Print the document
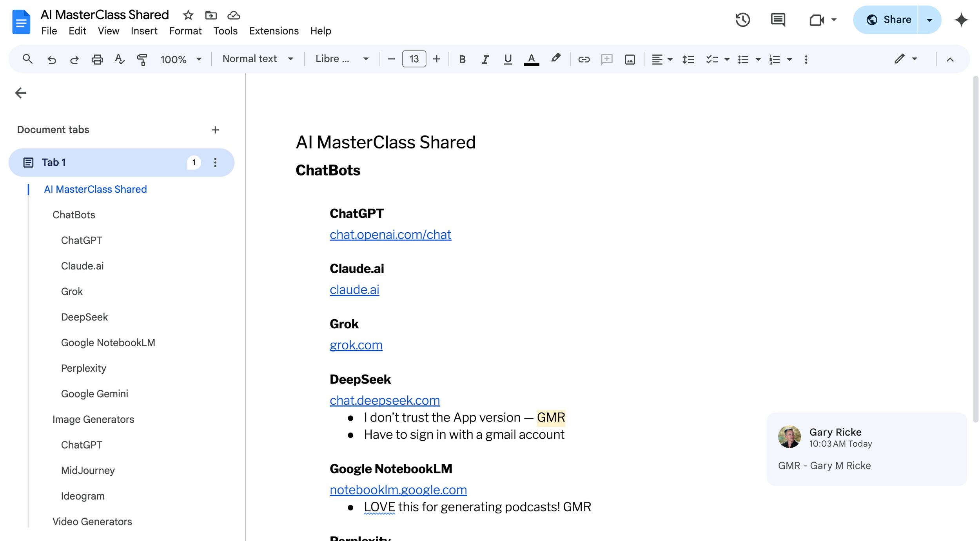Image resolution: width=980 pixels, height=541 pixels. (x=97, y=59)
